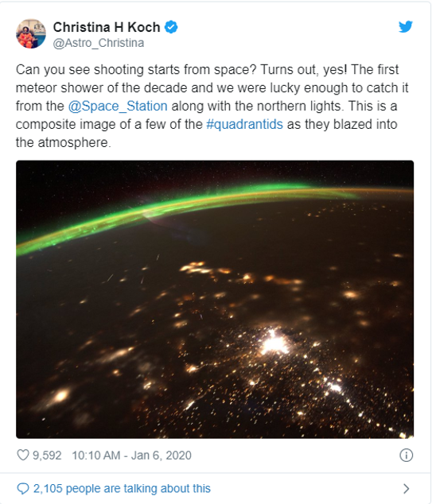The height and width of the screenshot is (504, 432).
Task: Like the tweet with the heart icon
Action: [23, 456]
